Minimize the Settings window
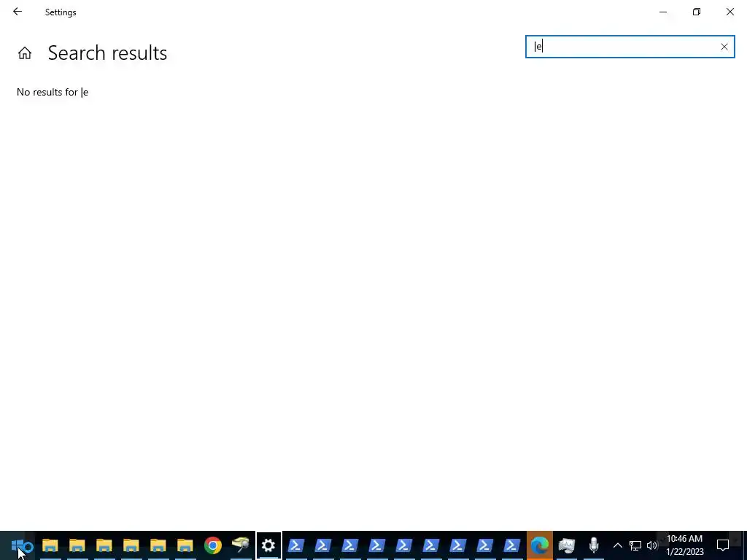 (663, 12)
